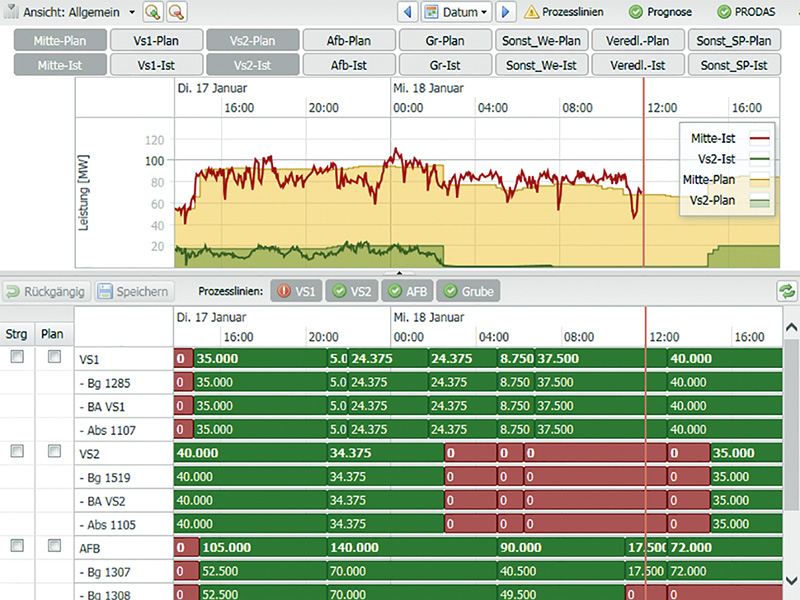Click the Speichern button

click(135, 292)
